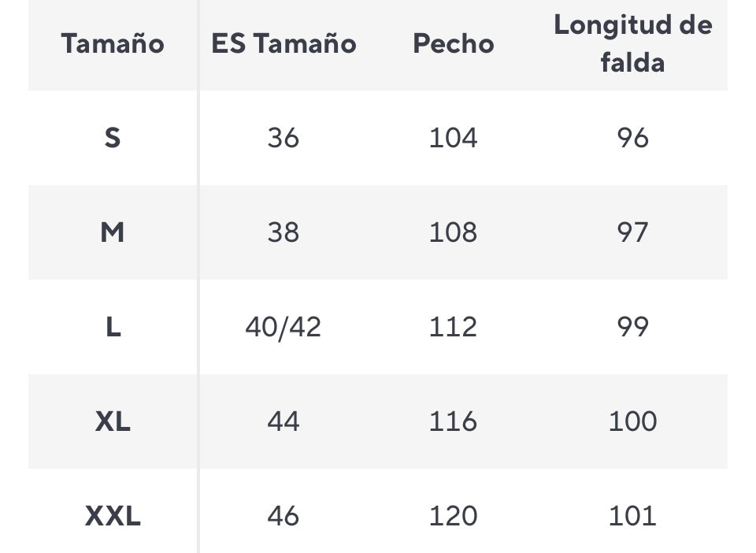Select chest measurement 112
Viewport: 756px width, 553px height.
453,327
